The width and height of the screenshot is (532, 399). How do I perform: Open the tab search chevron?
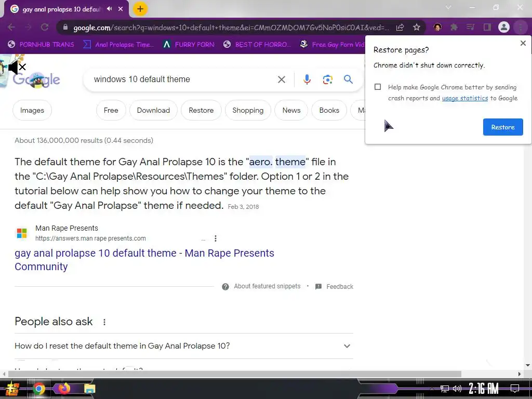click(448, 7)
